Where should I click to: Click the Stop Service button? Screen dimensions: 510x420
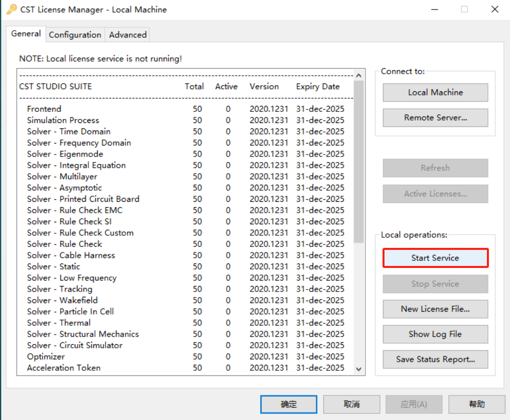435,284
